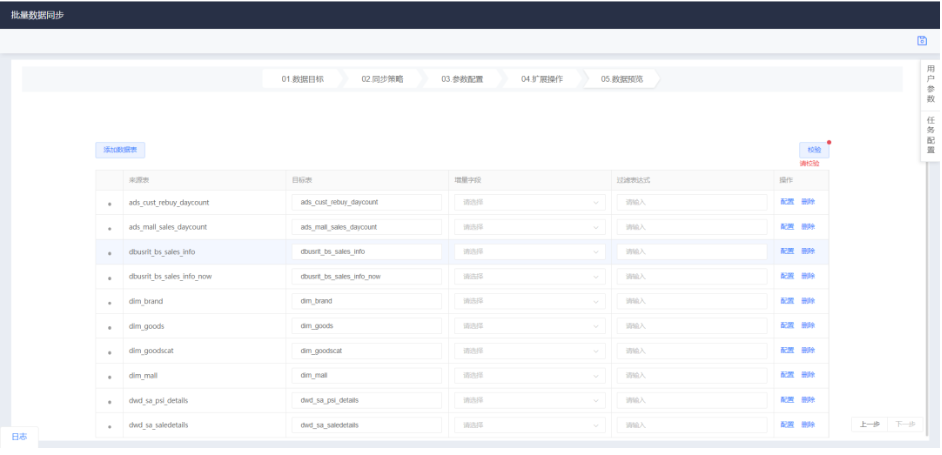Click the 上一步 previous step button

[869, 425]
